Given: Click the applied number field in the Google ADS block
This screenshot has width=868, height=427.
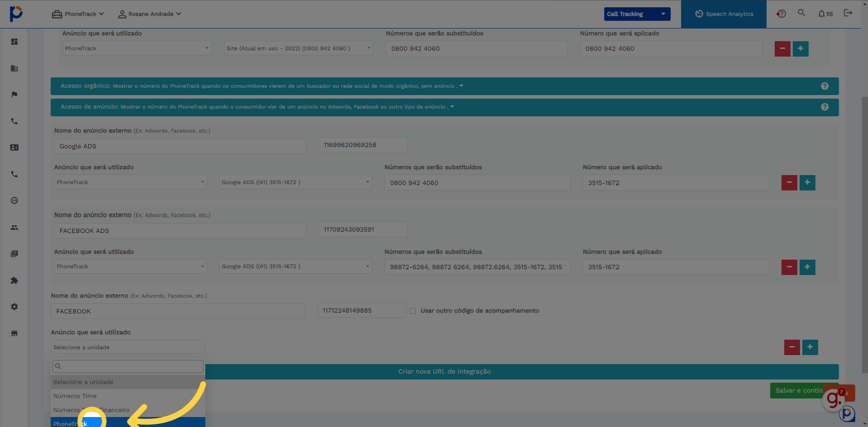Looking at the screenshot, I should 676,183.
